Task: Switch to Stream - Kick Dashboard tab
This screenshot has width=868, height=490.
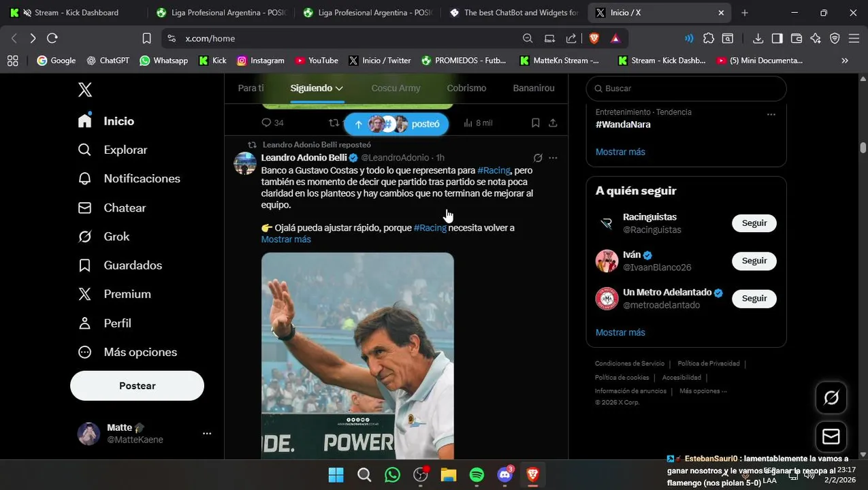Action: tap(74, 12)
